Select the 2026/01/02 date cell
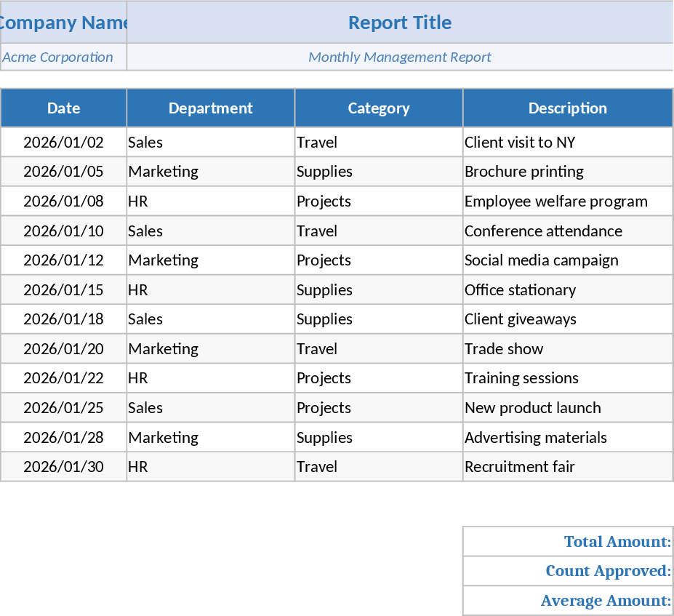 click(x=63, y=143)
